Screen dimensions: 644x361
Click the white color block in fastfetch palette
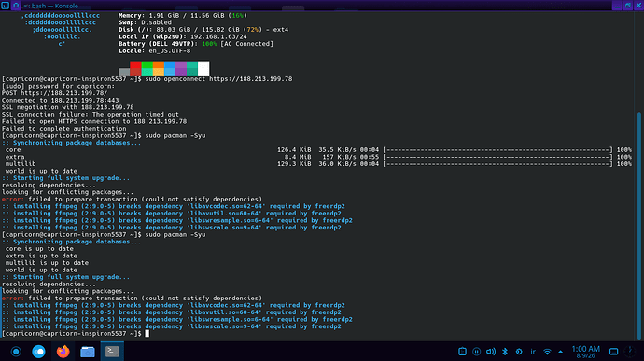(x=203, y=68)
